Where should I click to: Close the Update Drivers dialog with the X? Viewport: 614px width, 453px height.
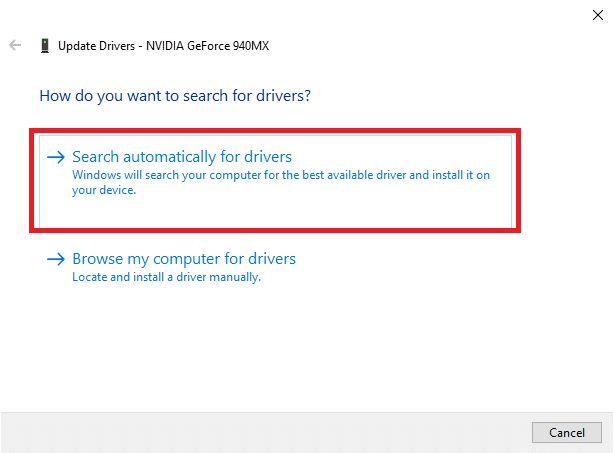coord(598,14)
